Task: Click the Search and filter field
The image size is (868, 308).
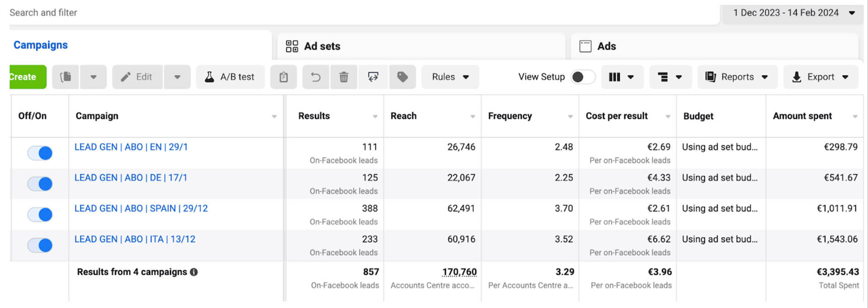Action: click(362, 13)
